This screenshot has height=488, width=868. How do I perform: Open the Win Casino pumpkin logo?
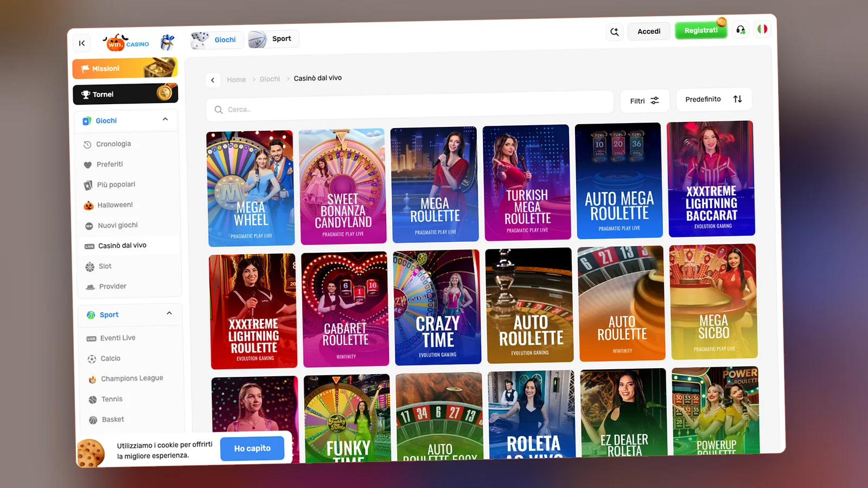(126, 42)
